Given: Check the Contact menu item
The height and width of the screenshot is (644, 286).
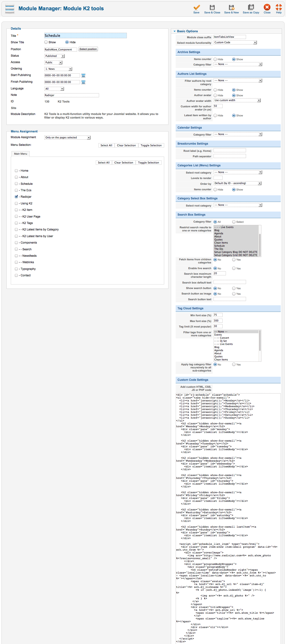Looking at the screenshot, I should pos(16,275).
